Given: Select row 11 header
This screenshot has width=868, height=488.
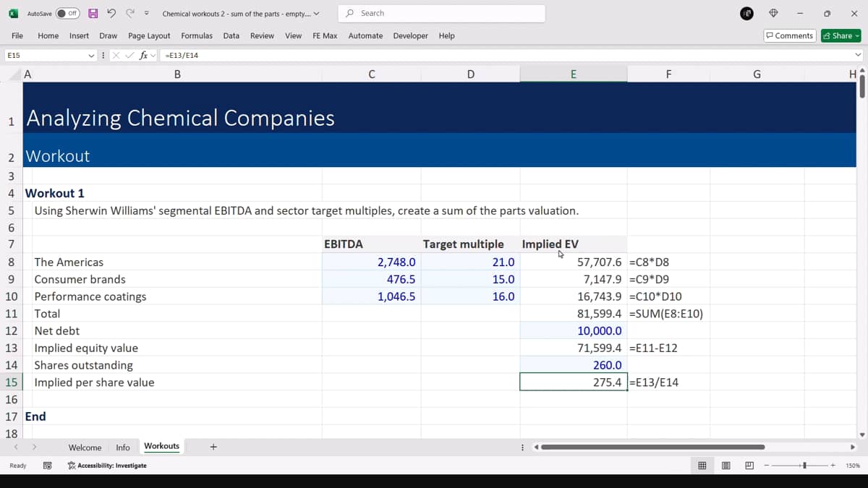Looking at the screenshot, I should (x=12, y=314).
